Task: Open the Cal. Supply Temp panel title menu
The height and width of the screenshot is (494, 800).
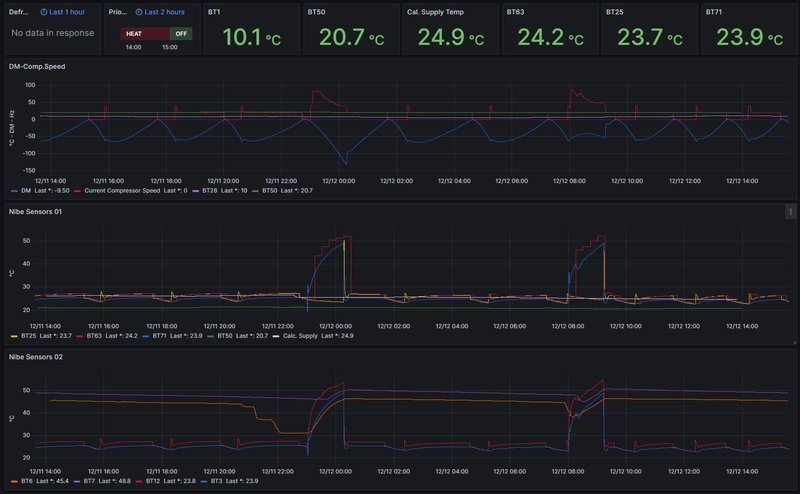Action: pos(435,12)
